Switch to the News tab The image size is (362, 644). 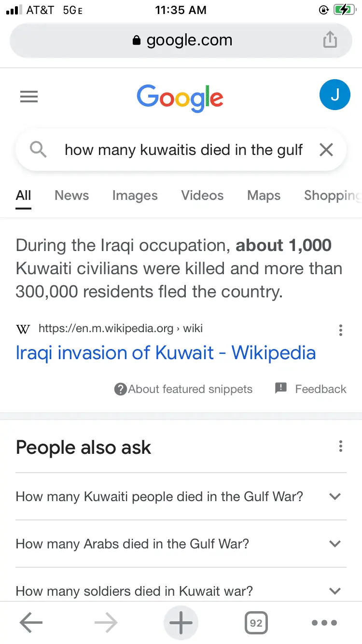tap(71, 196)
